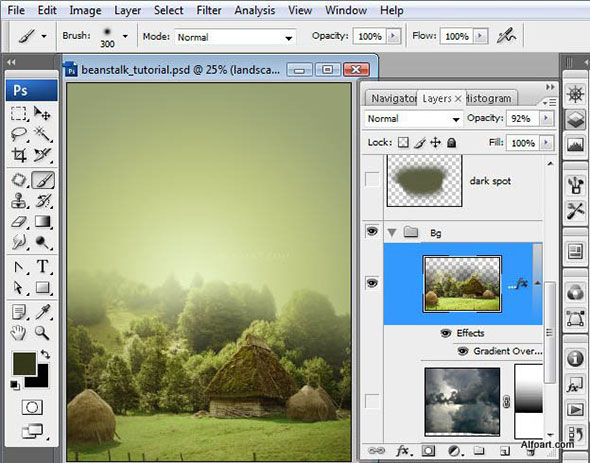Click the lock all button
Viewport: 590px width, 463px height.
tap(452, 143)
